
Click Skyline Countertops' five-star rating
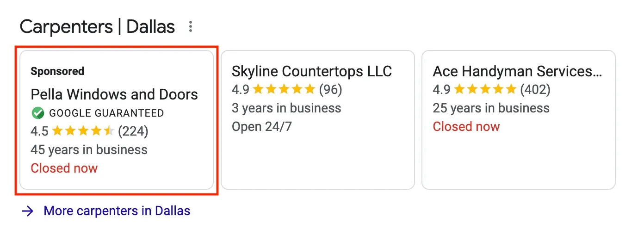pyautogui.click(x=284, y=89)
